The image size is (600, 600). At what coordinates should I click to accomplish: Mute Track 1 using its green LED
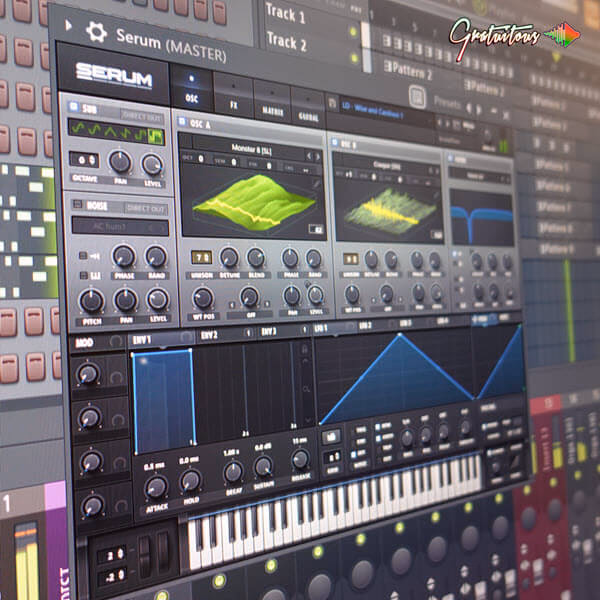pos(353,32)
